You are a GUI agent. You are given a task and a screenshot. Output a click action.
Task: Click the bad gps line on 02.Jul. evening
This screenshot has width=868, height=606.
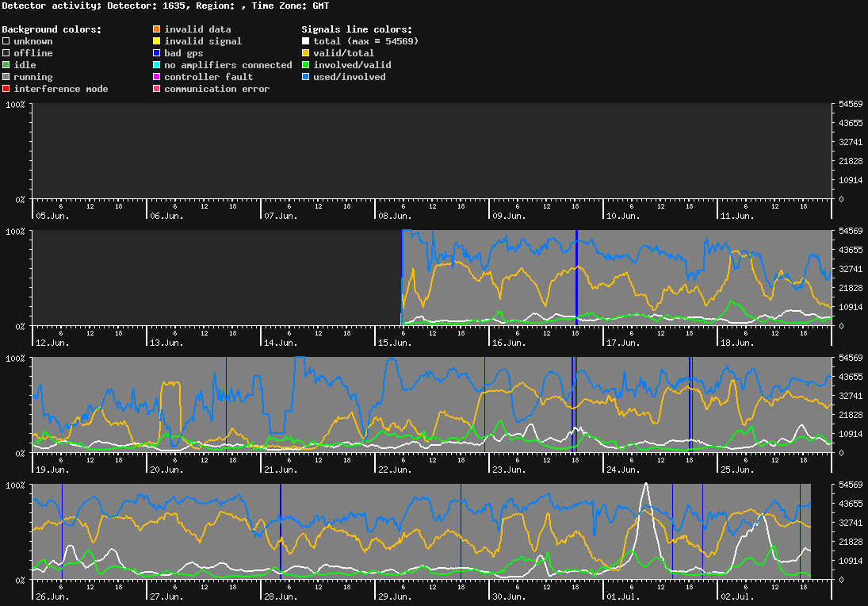[x=800, y=531]
